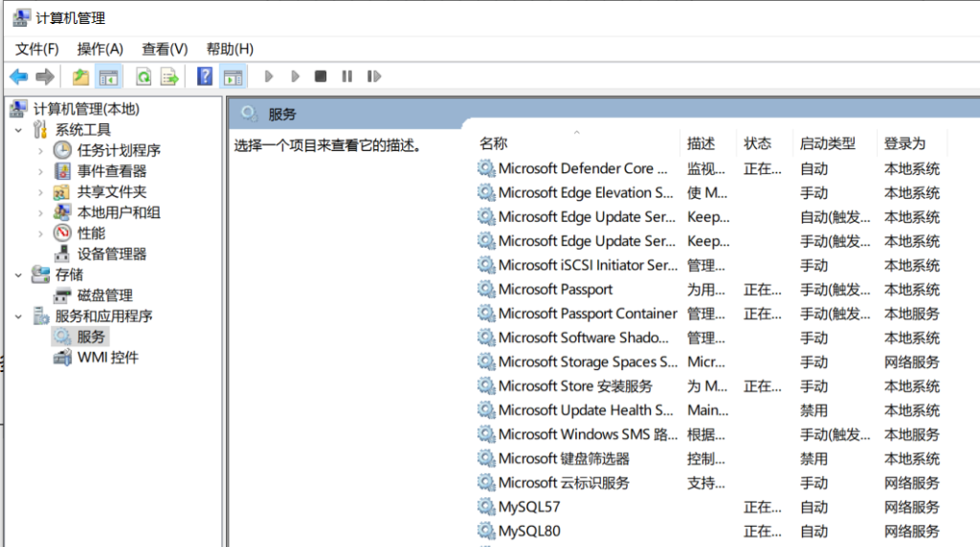Screen dimensions: 980x547
Task: Open the 文件(F) menu
Action: pos(37,49)
